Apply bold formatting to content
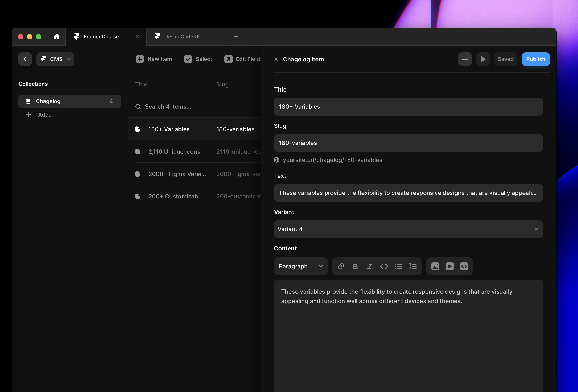Viewport: 578px width, 392px height. [355, 266]
